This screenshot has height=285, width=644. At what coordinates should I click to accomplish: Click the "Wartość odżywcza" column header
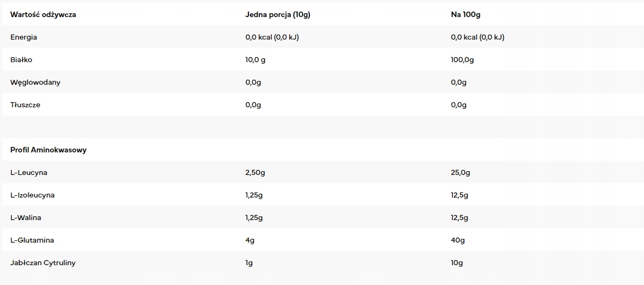pos(43,15)
